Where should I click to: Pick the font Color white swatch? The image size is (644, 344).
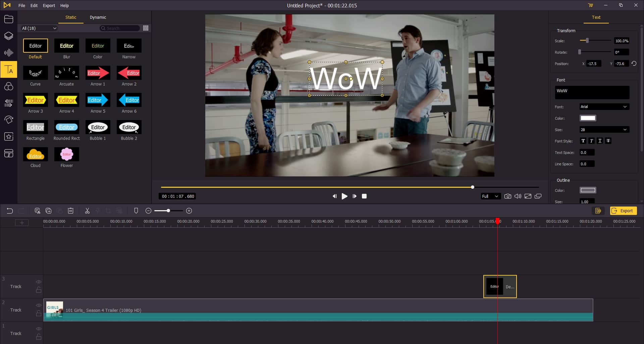[588, 118]
